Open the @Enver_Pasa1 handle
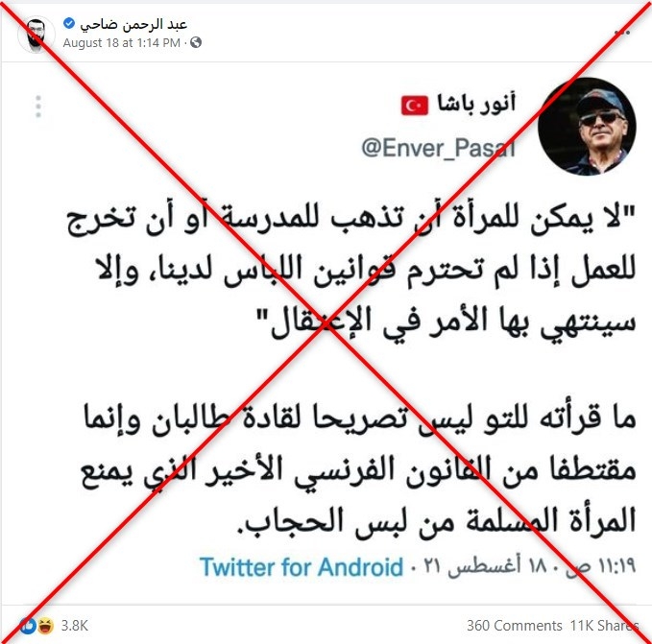This screenshot has height=644, width=652. click(x=438, y=148)
